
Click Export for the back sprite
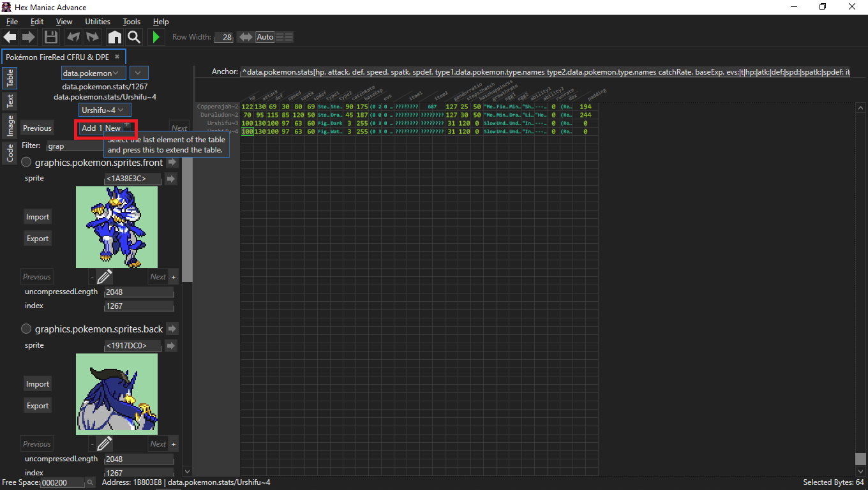click(38, 406)
